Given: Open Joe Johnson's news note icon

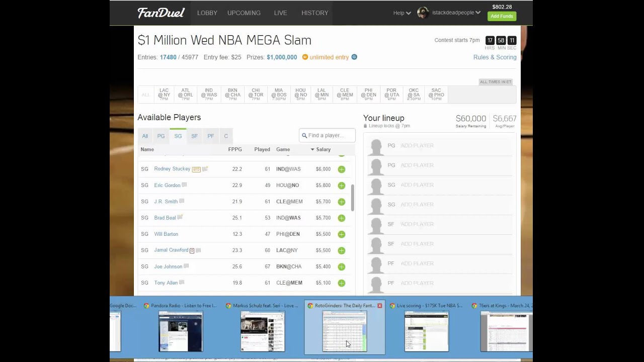Looking at the screenshot, I should pos(186,266).
